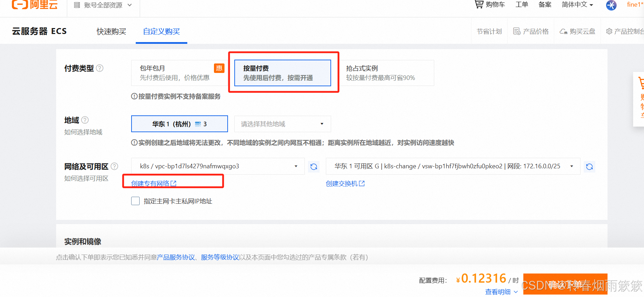Open the vSwitch availability zone dropdown

click(453, 166)
